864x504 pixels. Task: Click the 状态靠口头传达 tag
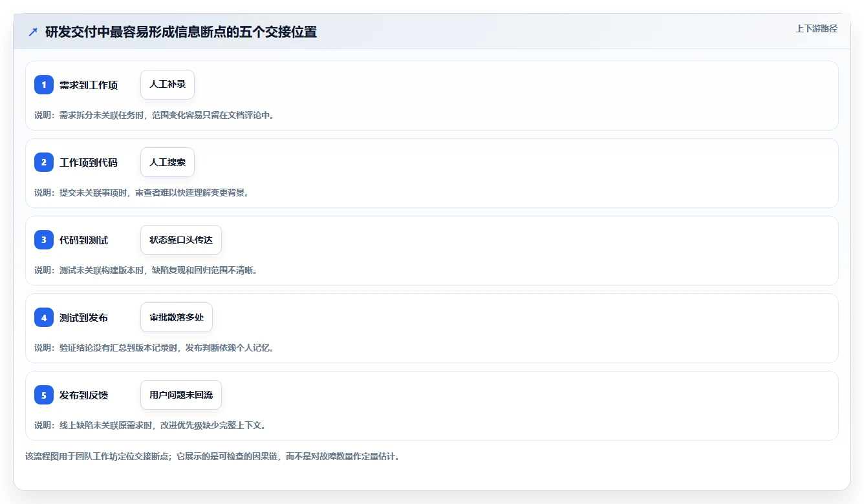point(181,240)
